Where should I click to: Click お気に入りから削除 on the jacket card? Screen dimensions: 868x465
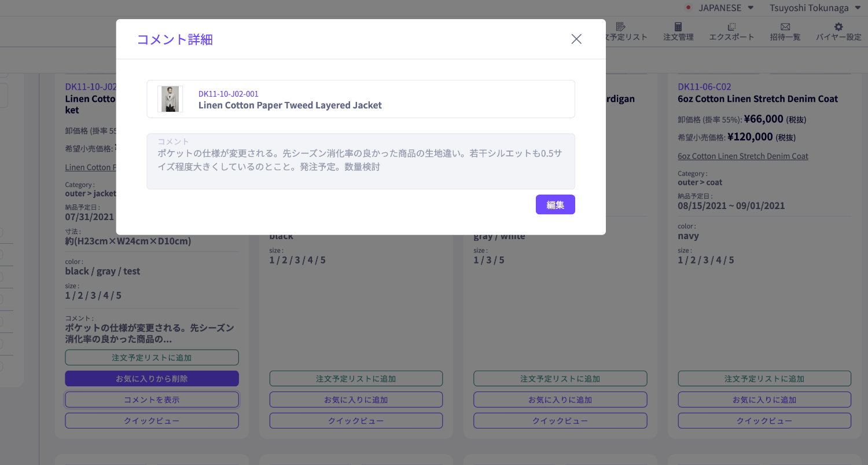152,379
